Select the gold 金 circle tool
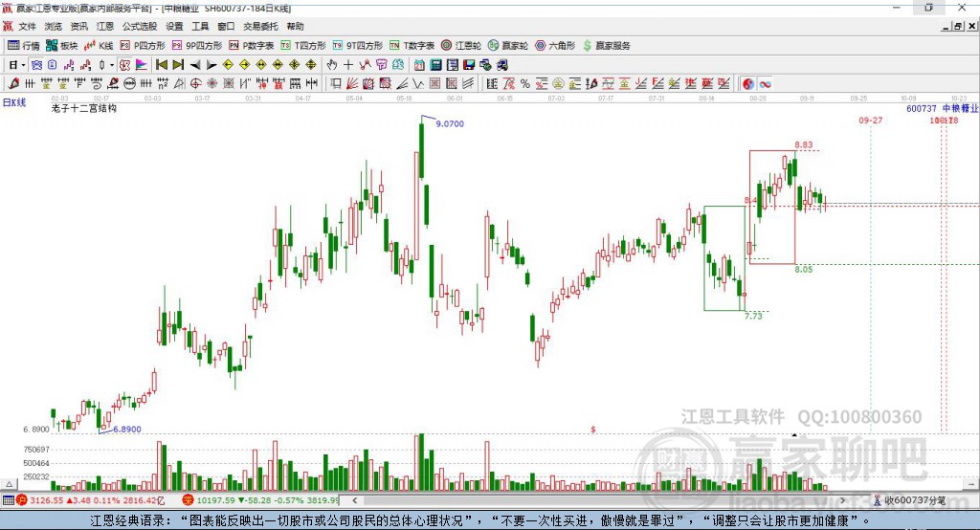This screenshot has height=530, width=980. click(558, 83)
